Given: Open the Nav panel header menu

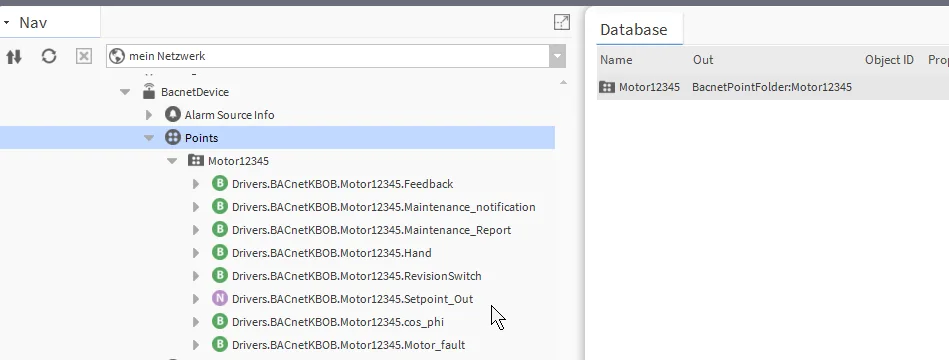Looking at the screenshot, I should click(x=6, y=23).
